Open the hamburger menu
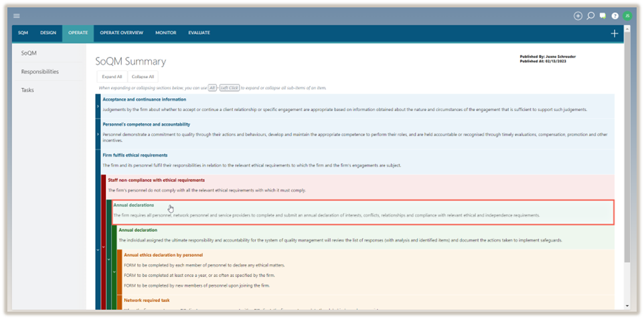The image size is (644, 319). tap(17, 15)
